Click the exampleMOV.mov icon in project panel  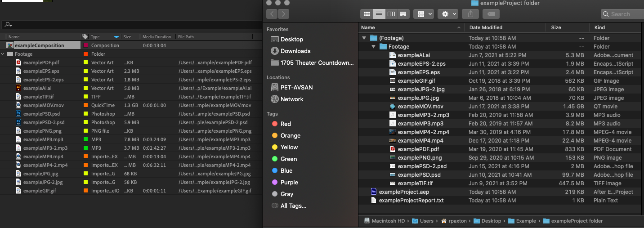(x=18, y=105)
